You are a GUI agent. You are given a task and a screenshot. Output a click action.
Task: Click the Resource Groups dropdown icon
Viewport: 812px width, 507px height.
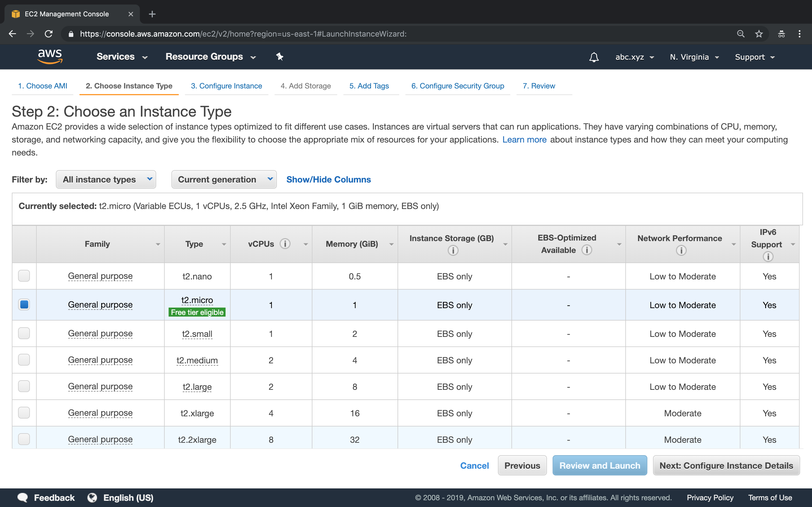[x=253, y=57]
